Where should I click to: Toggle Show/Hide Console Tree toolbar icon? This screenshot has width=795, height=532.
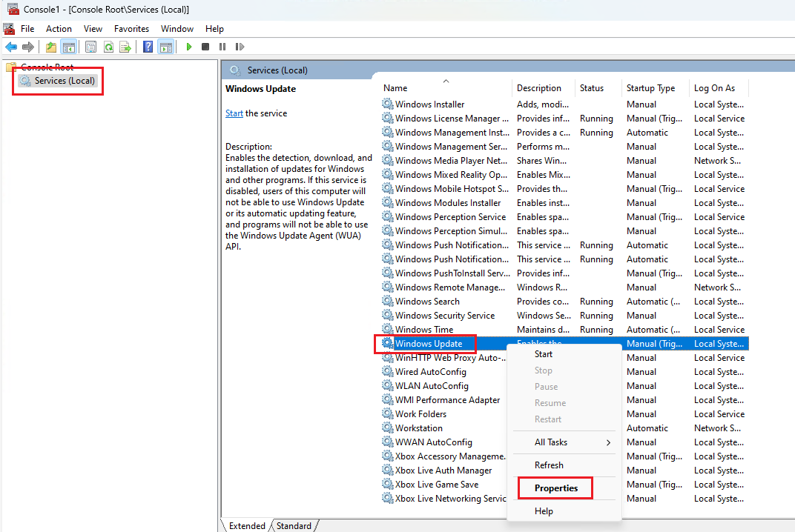pyautogui.click(x=68, y=47)
